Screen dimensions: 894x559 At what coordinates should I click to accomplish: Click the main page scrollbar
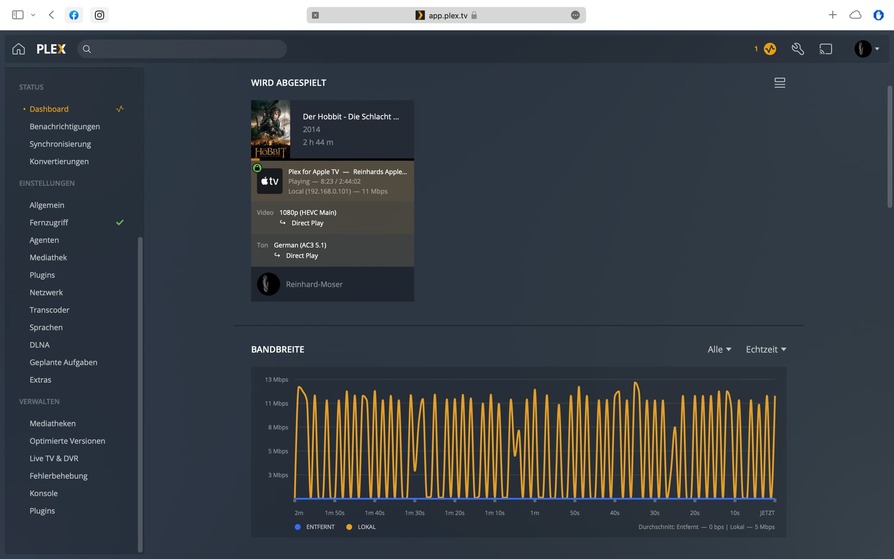tap(889, 147)
